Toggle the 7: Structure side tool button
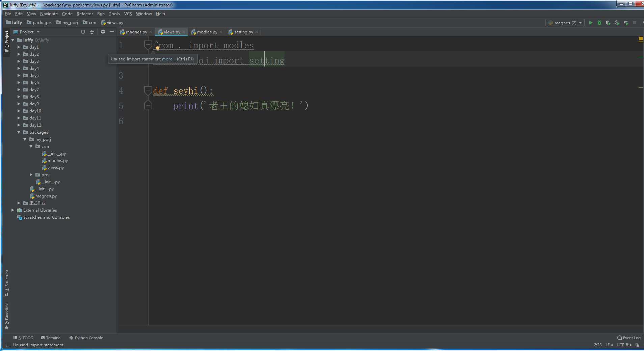This screenshot has width=644, height=351. (x=6, y=283)
